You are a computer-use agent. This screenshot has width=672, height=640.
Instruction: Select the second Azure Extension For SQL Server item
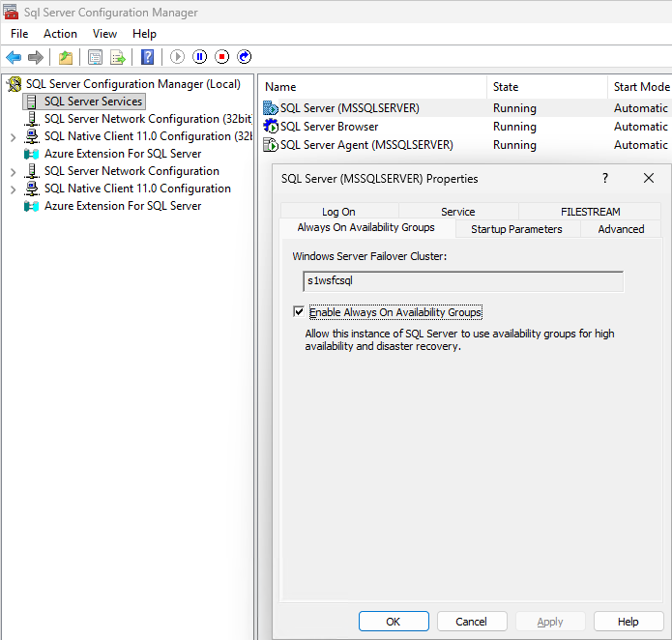123,206
